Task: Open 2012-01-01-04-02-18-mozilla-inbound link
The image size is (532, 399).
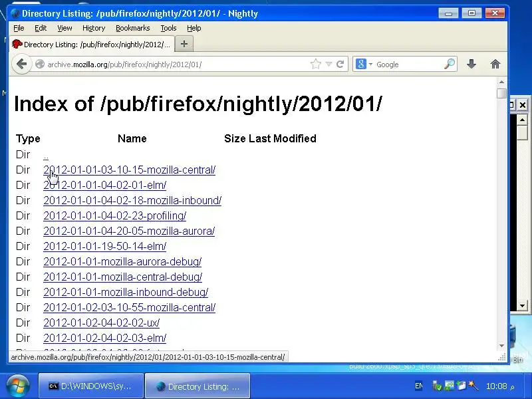Action: click(132, 201)
